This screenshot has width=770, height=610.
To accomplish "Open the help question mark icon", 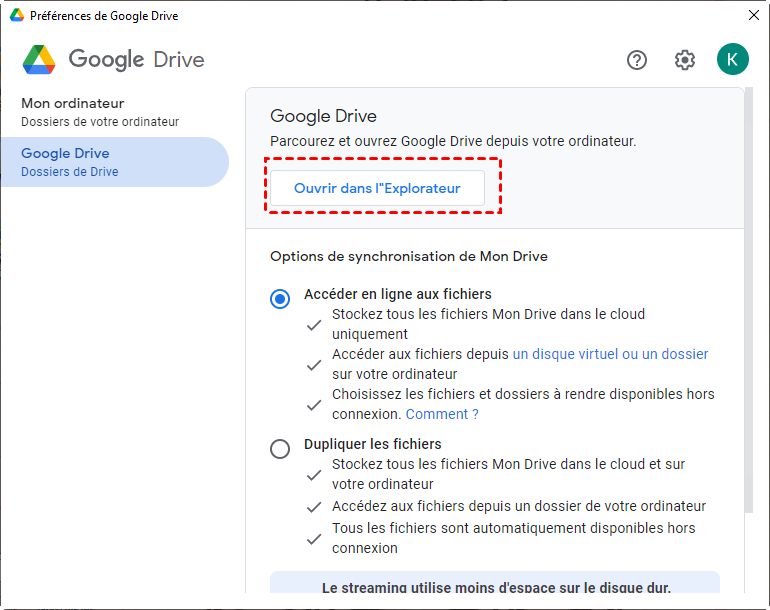I will click(637, 60).
